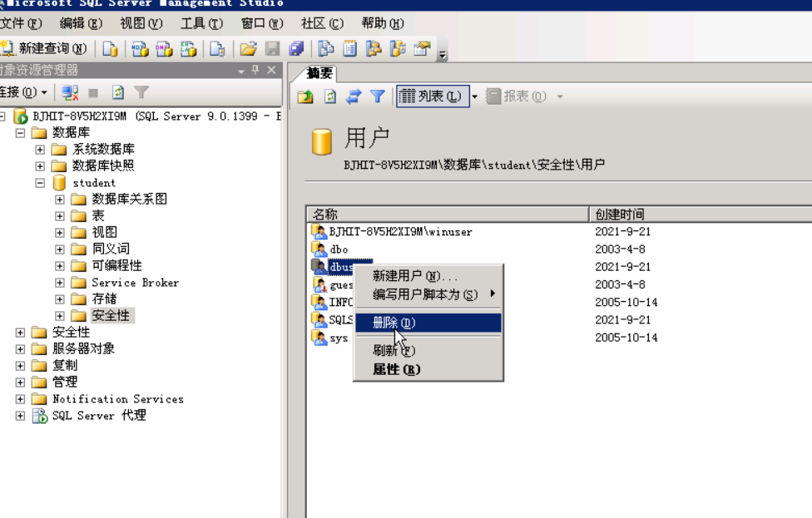Expand the 服务器对象 folder

pos(20,348)
